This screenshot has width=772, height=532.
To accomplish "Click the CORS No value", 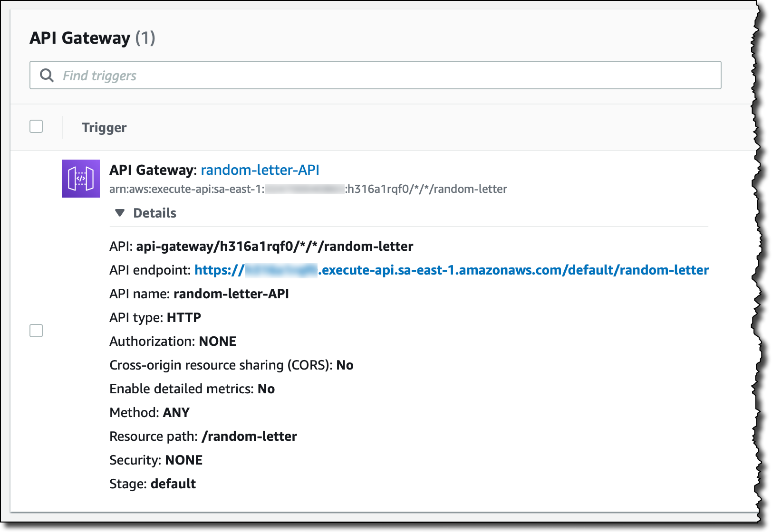I will [x=346, y=365].
